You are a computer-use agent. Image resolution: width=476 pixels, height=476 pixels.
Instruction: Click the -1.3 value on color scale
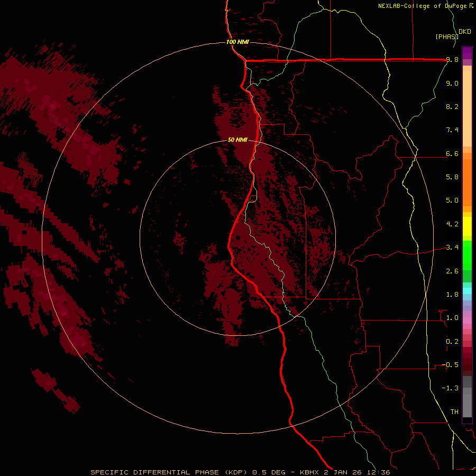(450, 388)
